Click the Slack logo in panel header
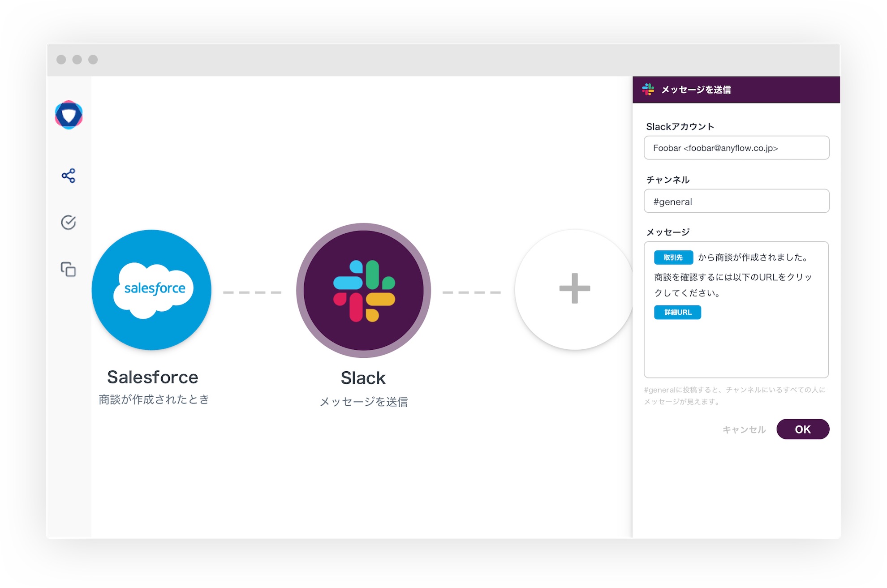 coord(648,90)
